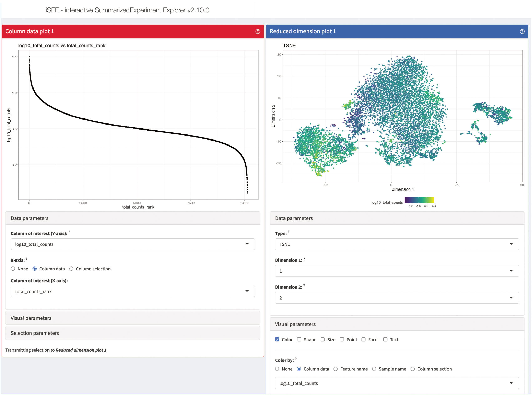Click the Column data plot 1 header
The image size is (532, 396).
[133, 31]
